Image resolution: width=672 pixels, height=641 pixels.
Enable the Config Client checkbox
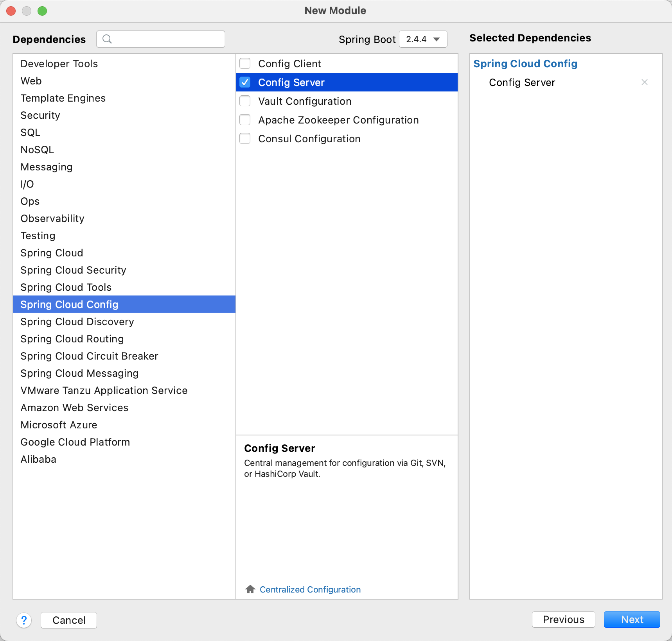245,63
